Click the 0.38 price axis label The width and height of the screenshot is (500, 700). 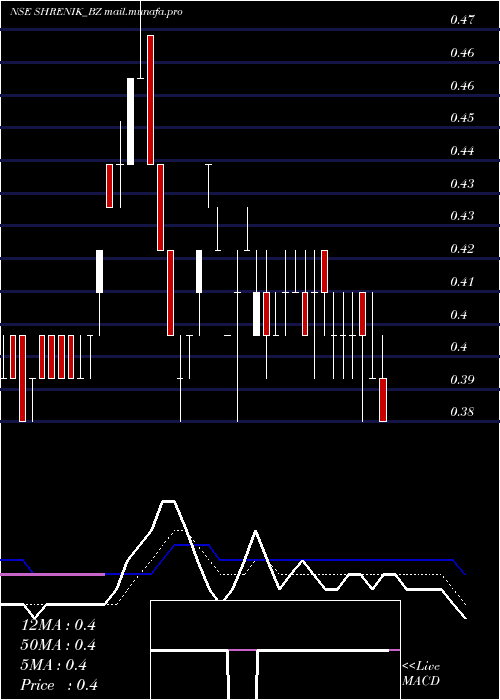click(x=462, y=412)
